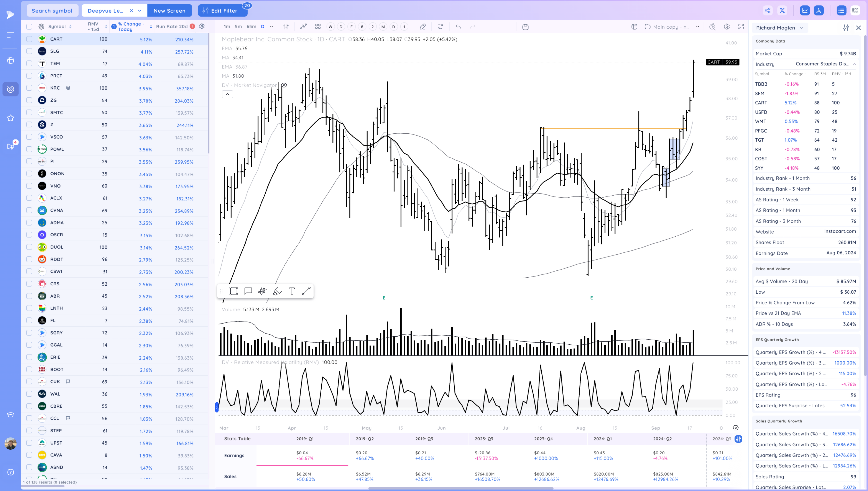
Task: Click the New Screen button
Action: coord(169,10)
